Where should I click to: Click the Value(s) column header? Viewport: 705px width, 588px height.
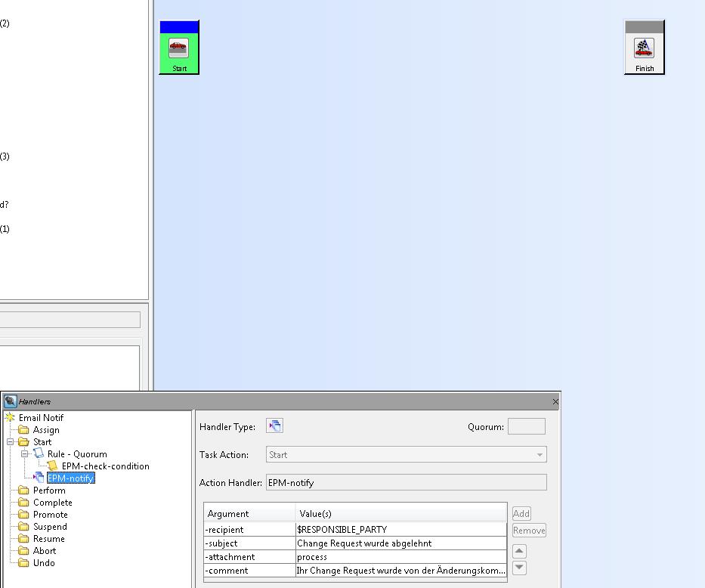[x=401, y=513]
